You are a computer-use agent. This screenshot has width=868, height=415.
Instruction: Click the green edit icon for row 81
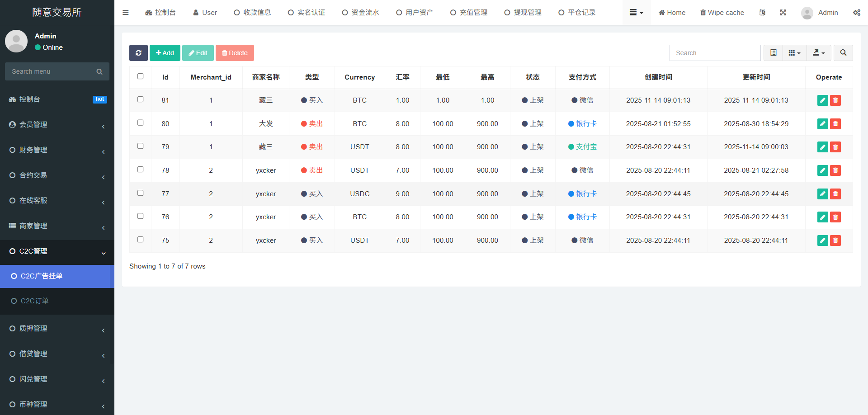coord(822,100)
